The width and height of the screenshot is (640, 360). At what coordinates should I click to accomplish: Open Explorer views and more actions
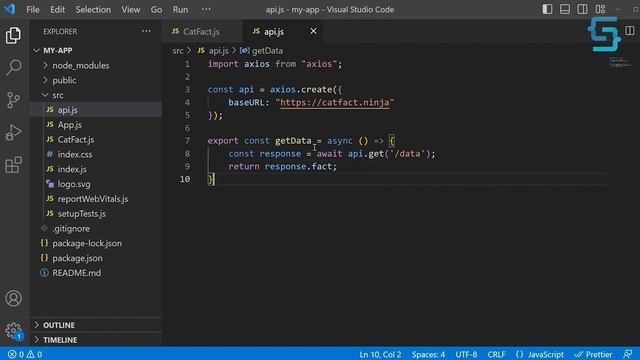pyautogui.click(x=146, y=31)
